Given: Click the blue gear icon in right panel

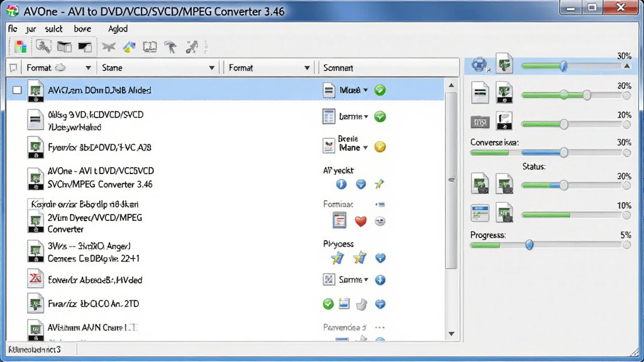Looking at the screenshot, I should 479,65.
